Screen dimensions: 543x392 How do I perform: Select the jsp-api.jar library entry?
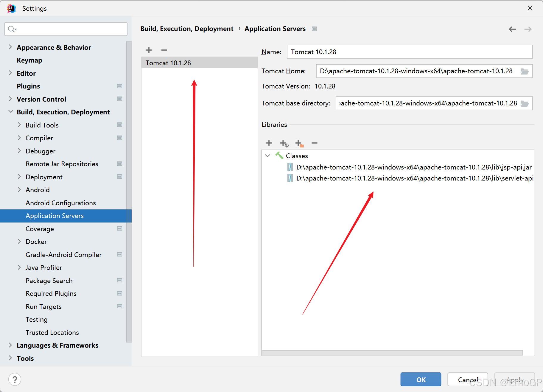point(410,167)
